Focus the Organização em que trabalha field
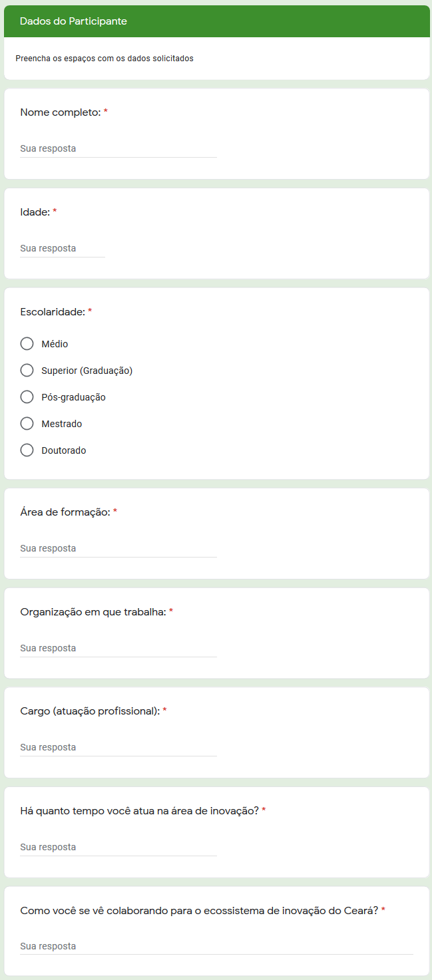This screenshot has height=980, width=432. point(118,648)
